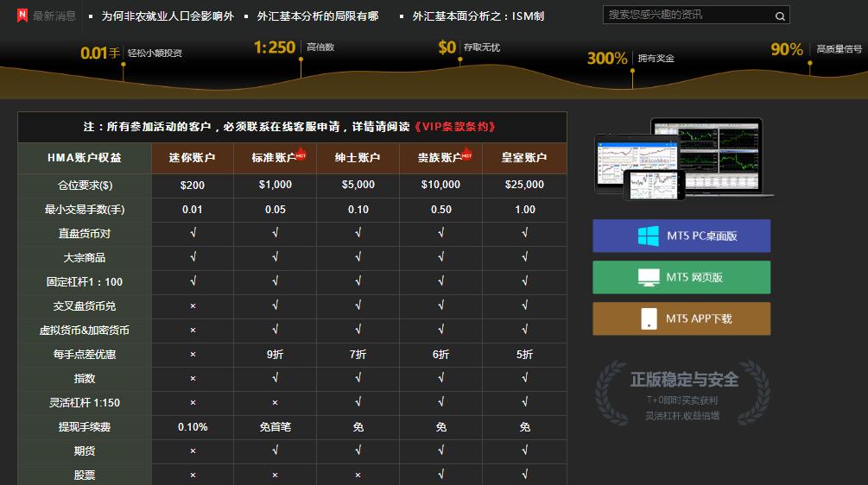Click the 大宗商品 row label

[85, 258]
